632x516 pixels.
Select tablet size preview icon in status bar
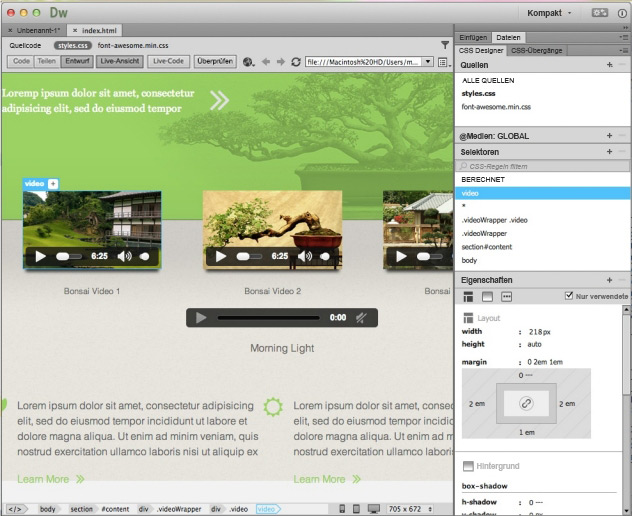(x=356, y=509)
